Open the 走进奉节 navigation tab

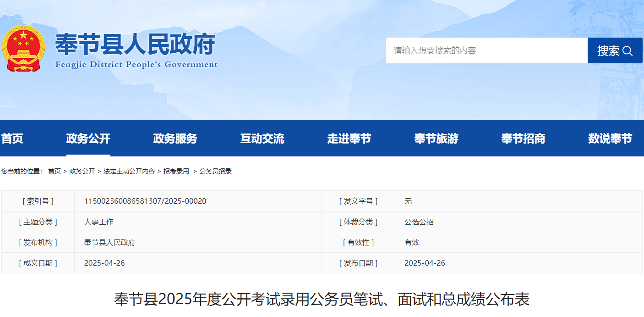coord(349,139)
